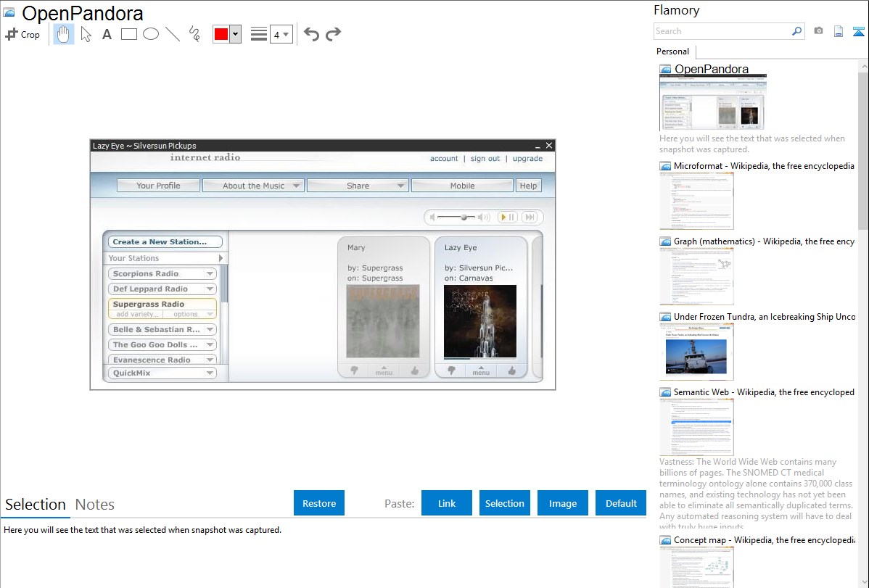The width and height of the screenshot is (869, 588).
Task: Open the Def Leppard Radio dropdown
Action: coord(210,289)
